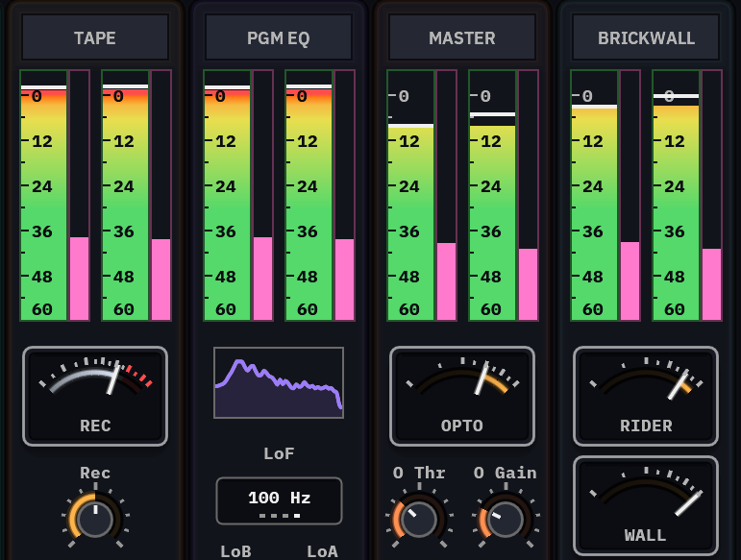The image size is (741, 560).
Task: Click the RIDER needle meter
Action: click(646, 396)
